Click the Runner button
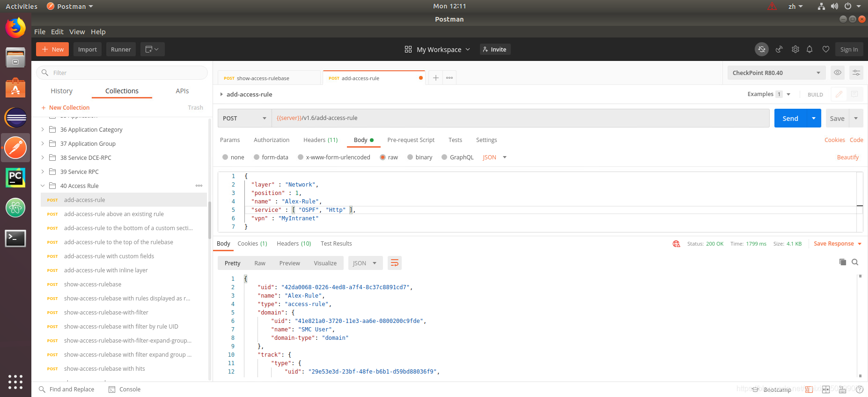 pos(121,49)
